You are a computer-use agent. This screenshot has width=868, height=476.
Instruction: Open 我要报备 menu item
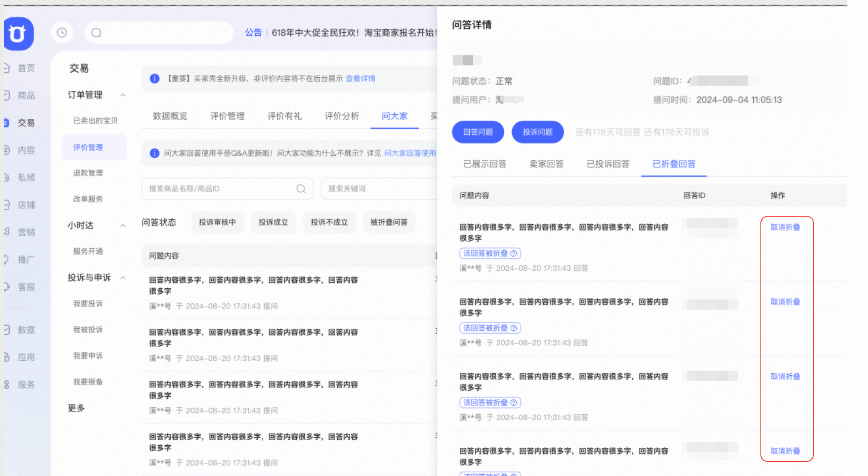tap(88, 382)
